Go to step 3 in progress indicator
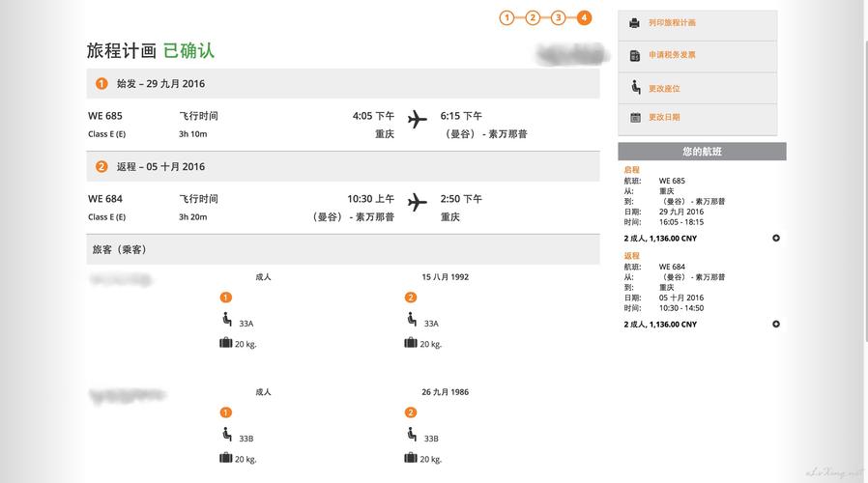 tap(558, 17)
